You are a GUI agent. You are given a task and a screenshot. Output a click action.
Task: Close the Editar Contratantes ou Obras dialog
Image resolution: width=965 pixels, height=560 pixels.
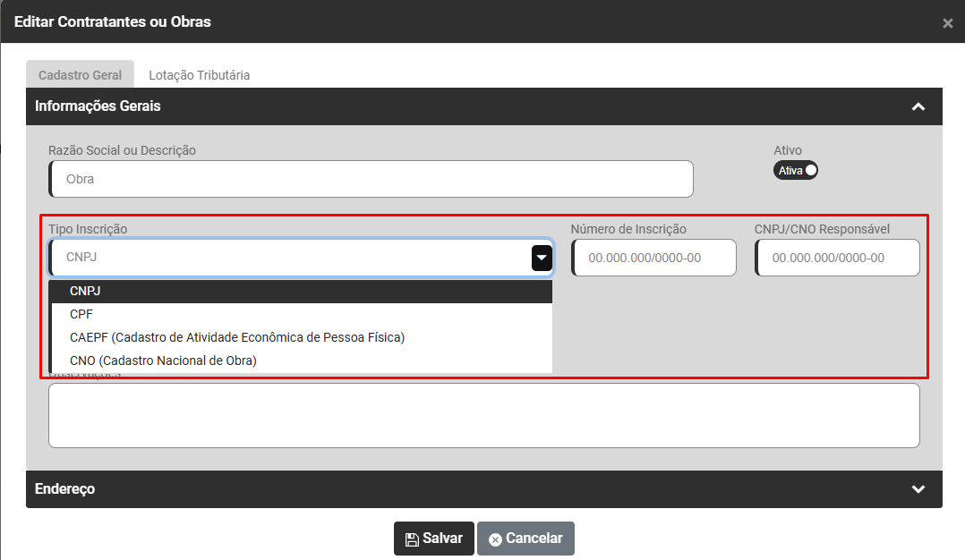coord(947,23)
